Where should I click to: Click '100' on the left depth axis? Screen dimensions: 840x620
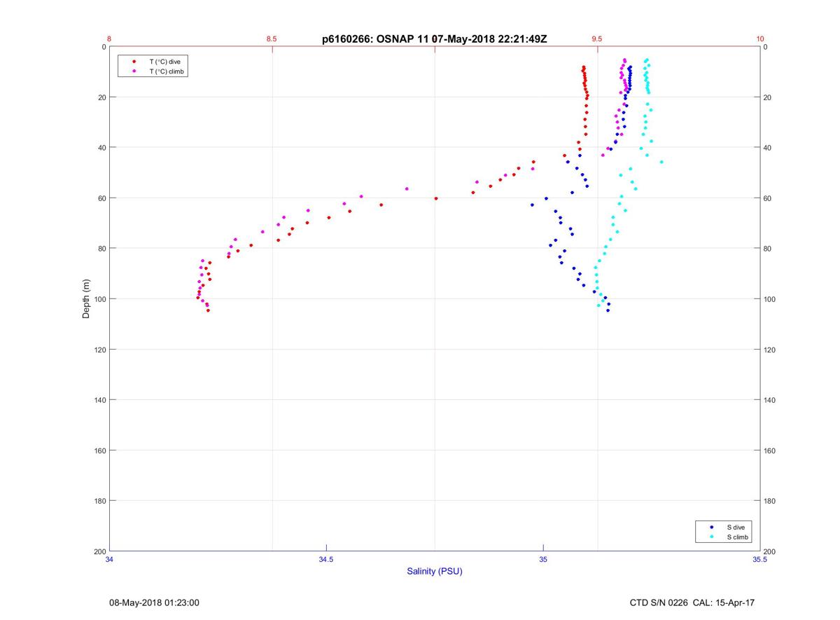(99, 299)
